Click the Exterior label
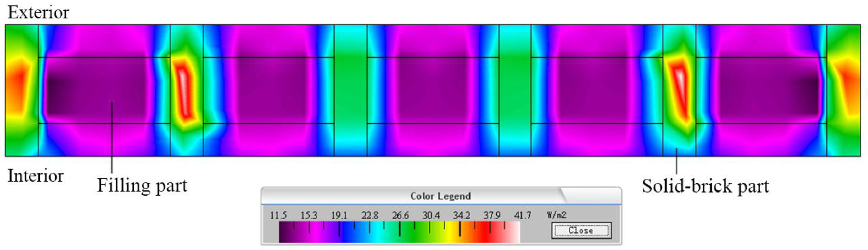Viewport: 868px width, 250px height. [x=38, y=13]
